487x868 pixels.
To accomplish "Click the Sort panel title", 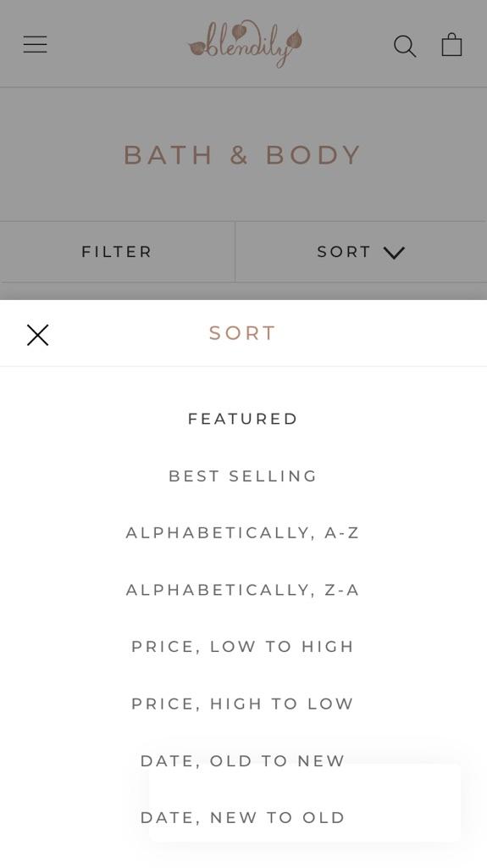I will (242, 333).
